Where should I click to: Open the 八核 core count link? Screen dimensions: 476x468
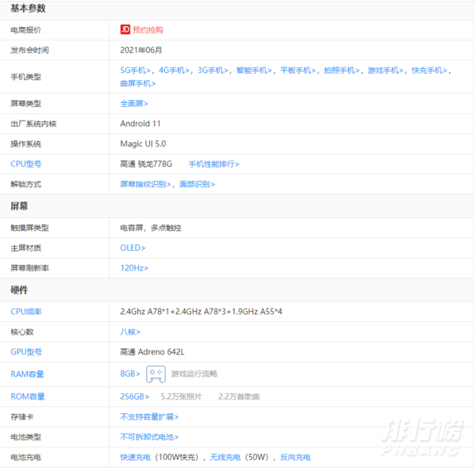click(130, 332)
